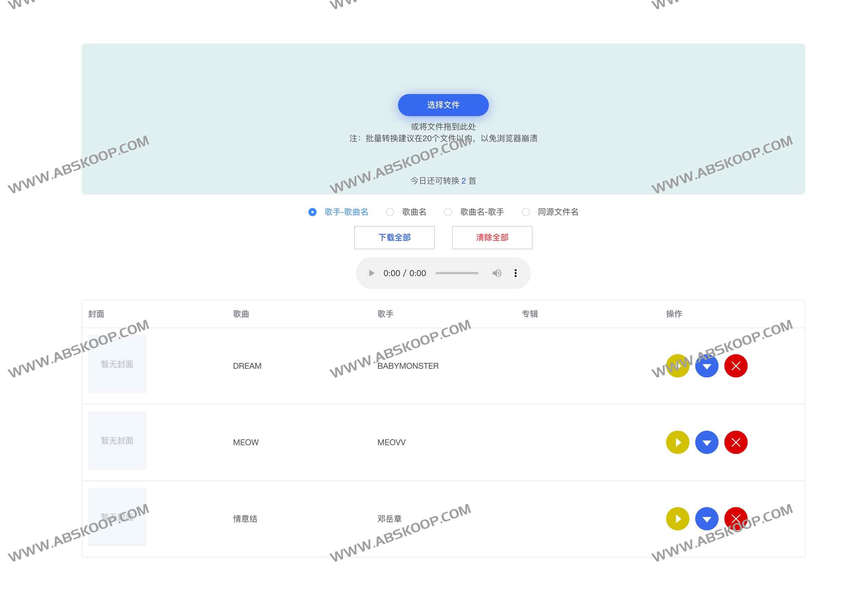Download the 情意结 track by 邓岳章
This screenshot has width=868, height=600.
point(707,519)
